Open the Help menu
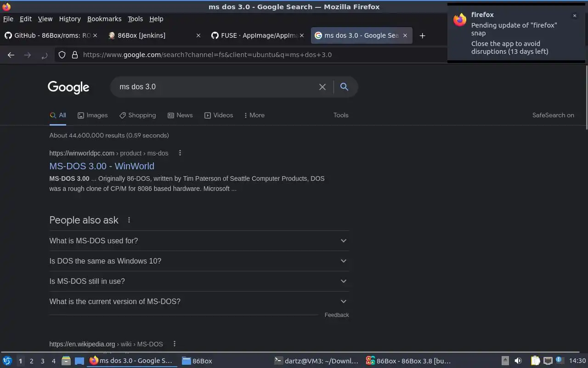The image size is (588, 368). coord(156,19)
